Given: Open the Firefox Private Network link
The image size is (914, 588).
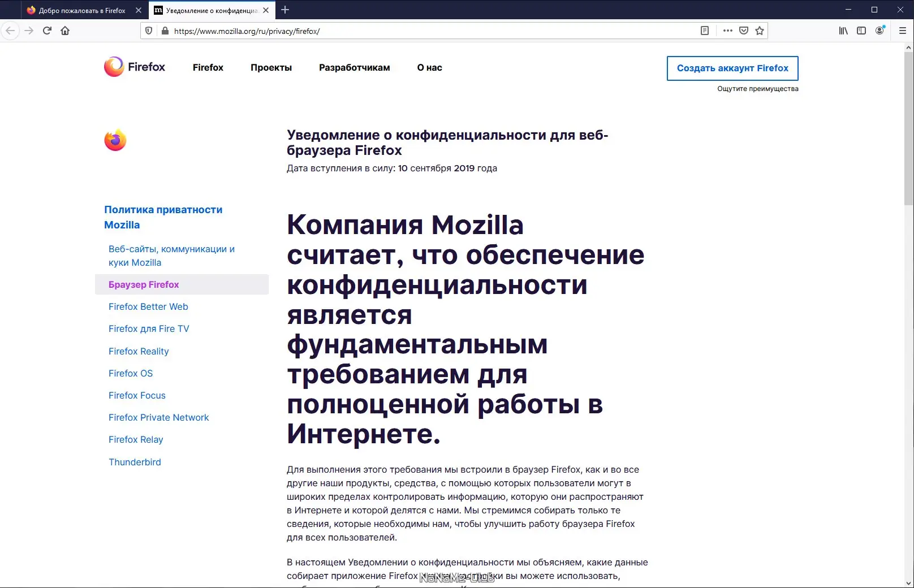Looking at the screenshot, I should [158, 417].
